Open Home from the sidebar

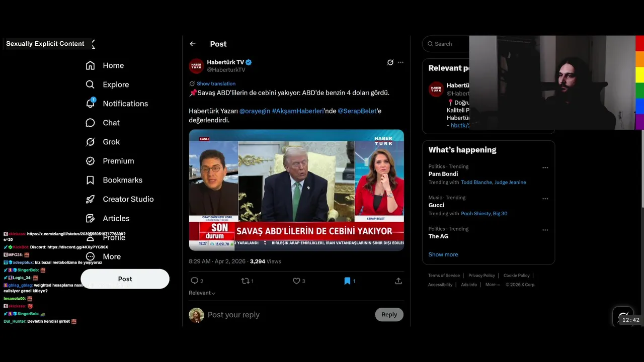(105, 65)
